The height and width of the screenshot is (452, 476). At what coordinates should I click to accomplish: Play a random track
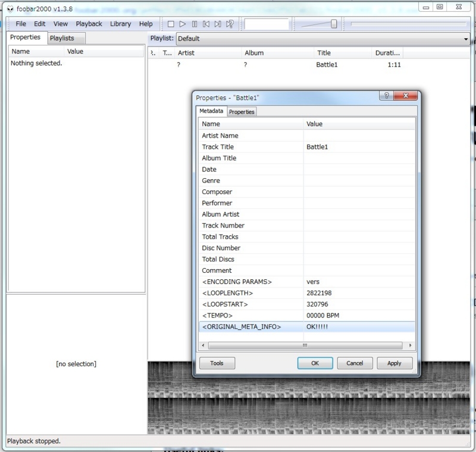tap(230, 24)
